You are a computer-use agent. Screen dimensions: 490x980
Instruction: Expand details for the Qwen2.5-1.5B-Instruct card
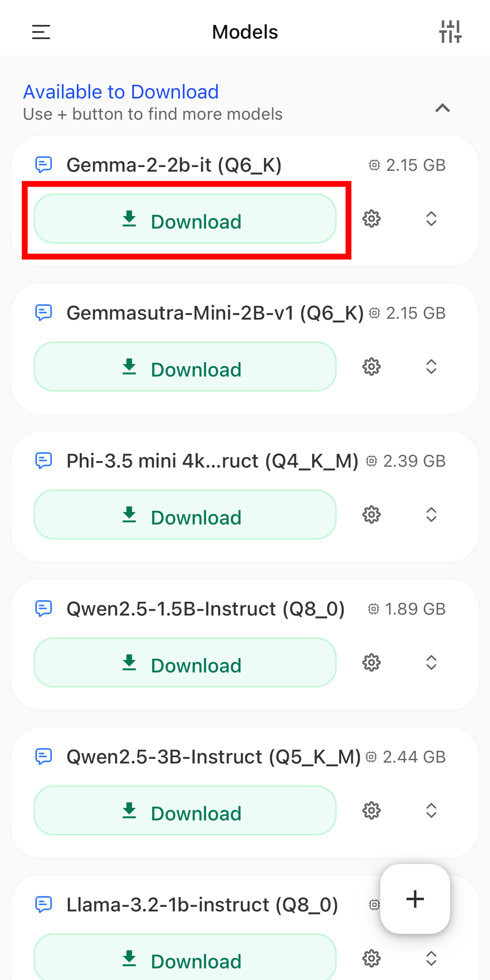pyautogui.click(x=431, y=662)
